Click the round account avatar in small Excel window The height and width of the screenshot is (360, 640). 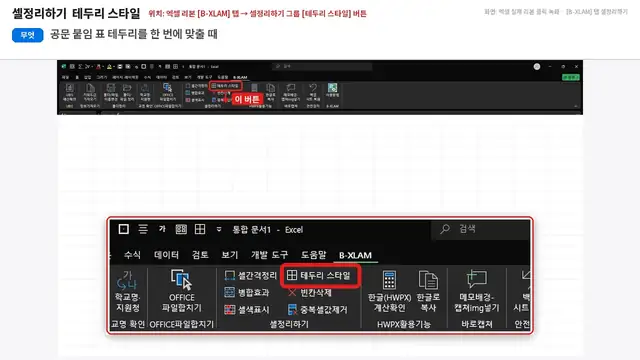(537, 67)
